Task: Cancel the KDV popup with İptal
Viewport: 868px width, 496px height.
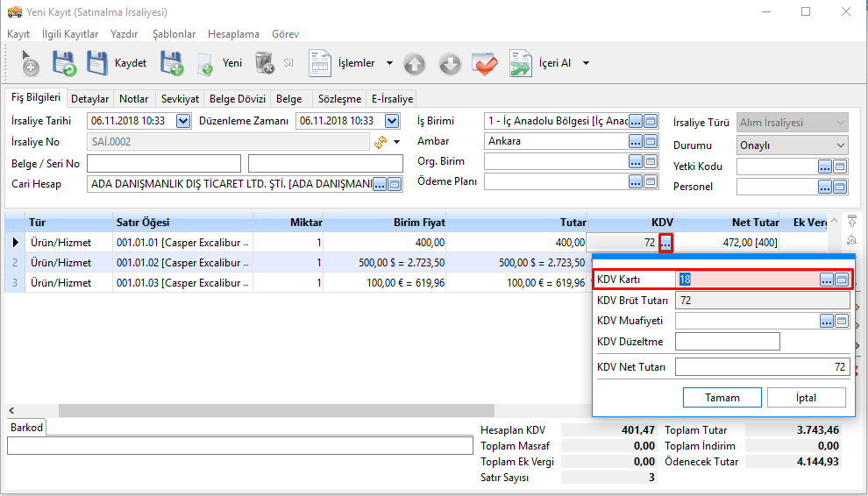Action: click(x=806, y=398)
